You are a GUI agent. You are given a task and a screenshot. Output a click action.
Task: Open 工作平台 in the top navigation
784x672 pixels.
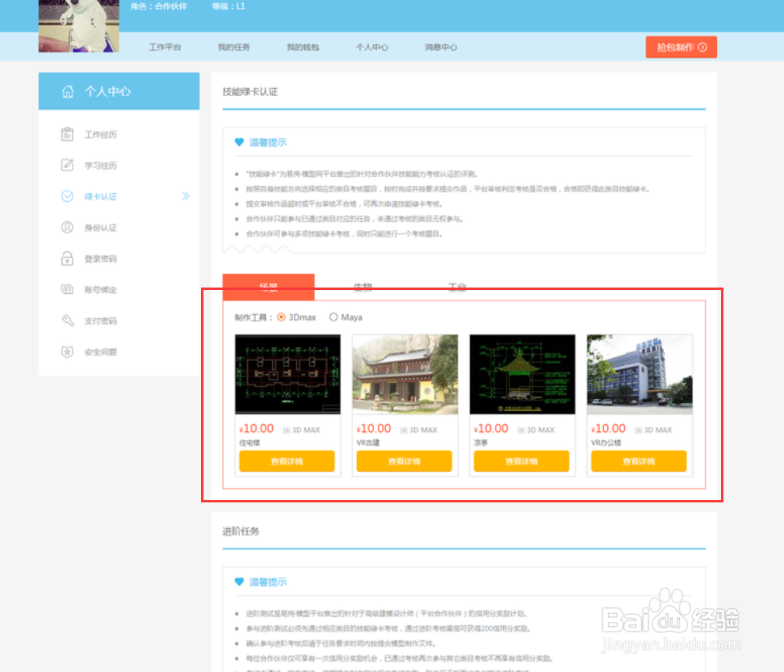click(165, 47)
